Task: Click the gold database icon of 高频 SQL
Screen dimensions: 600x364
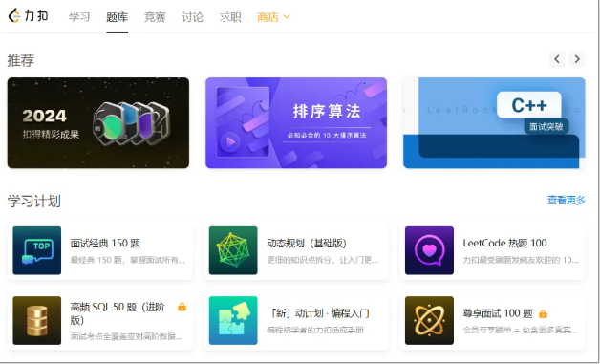Action: 36,320
